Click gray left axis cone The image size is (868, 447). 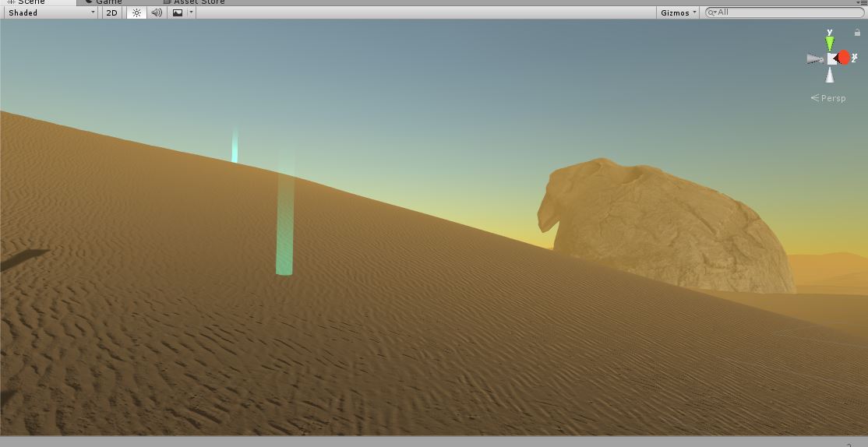tap(815, 58)
